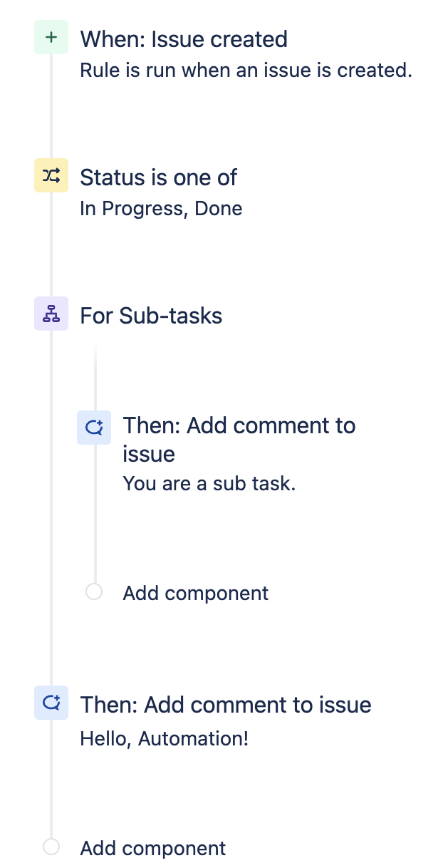Click 'Add component' inside Sub-tasks branch
The image size is (443, 868).
pyautogui.click(x=195, y=593)
